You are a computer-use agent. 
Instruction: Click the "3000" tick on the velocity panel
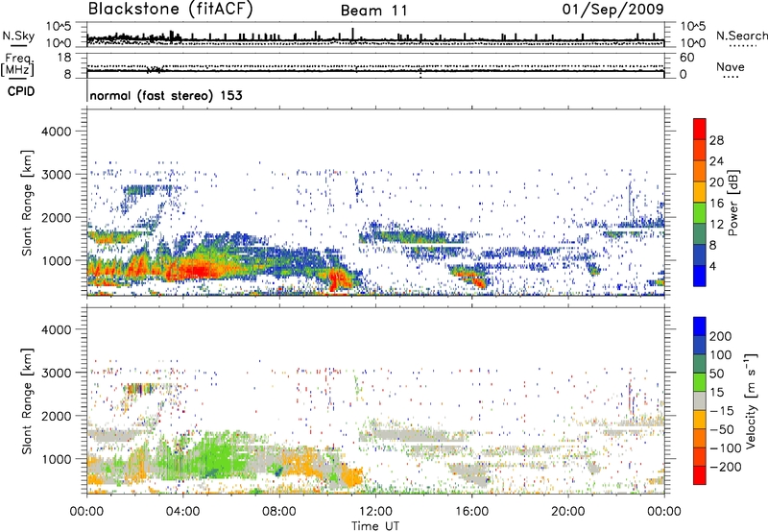coord(56,373)
